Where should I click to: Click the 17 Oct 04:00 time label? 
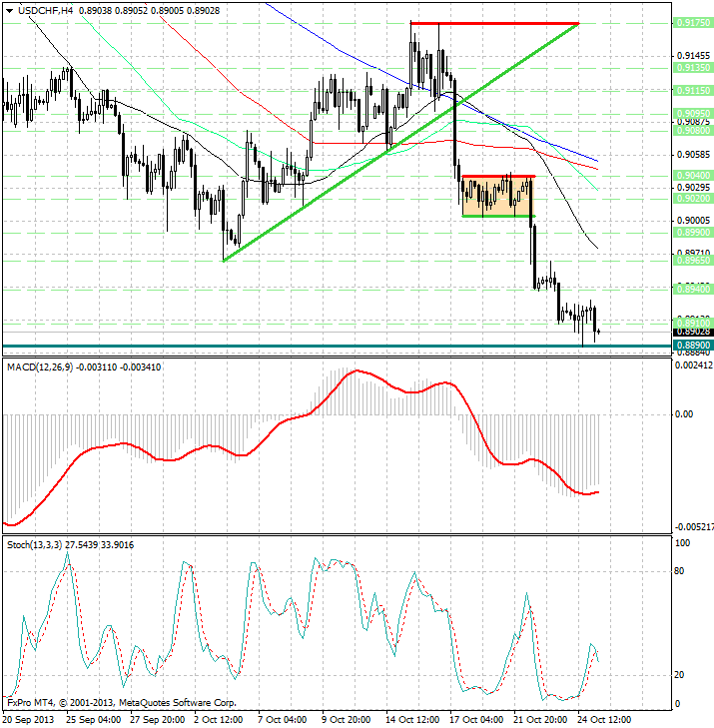[476, 720]
